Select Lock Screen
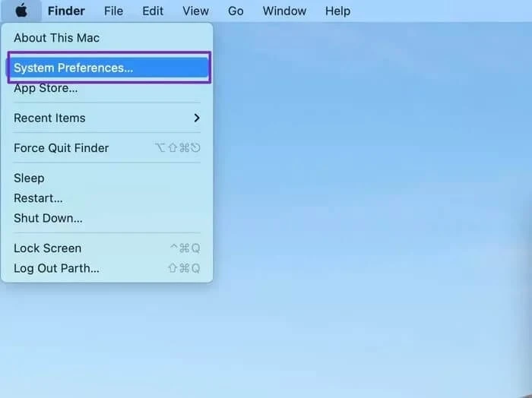Image resolution: width=532 pixels, height=398 pixels. coord(47,248)
